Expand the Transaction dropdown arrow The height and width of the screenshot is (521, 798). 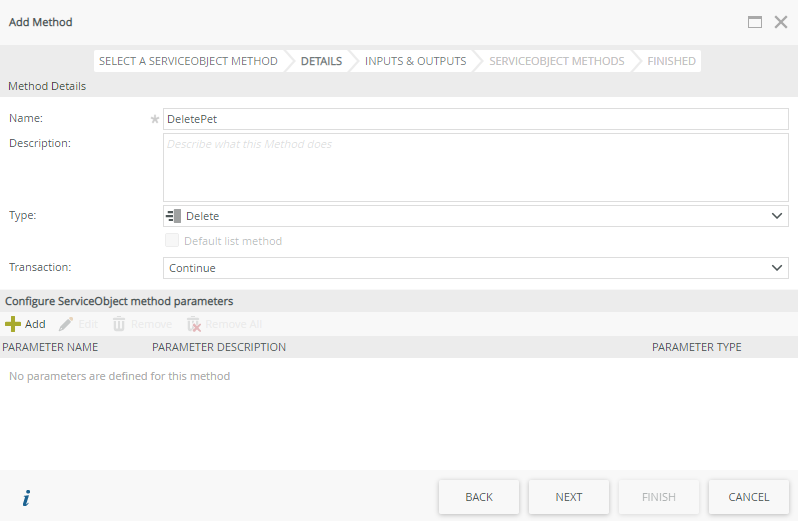778,268
